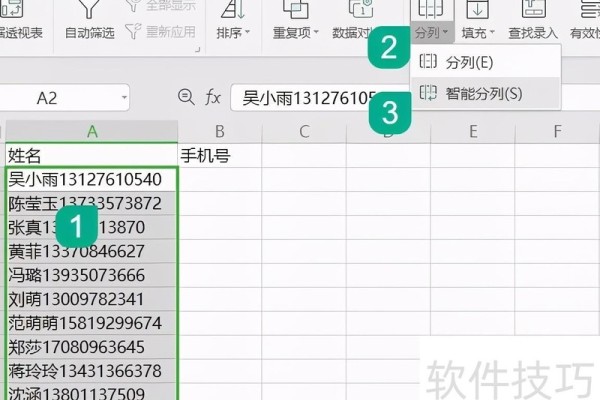
Task: Click the Sort A-Z icon
Action: coord(233,8)
